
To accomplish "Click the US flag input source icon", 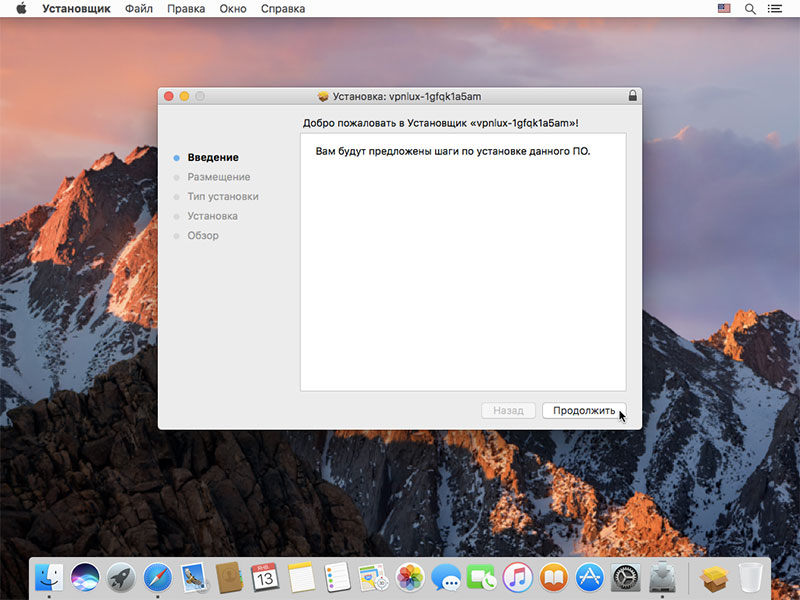I will [723, 8].
